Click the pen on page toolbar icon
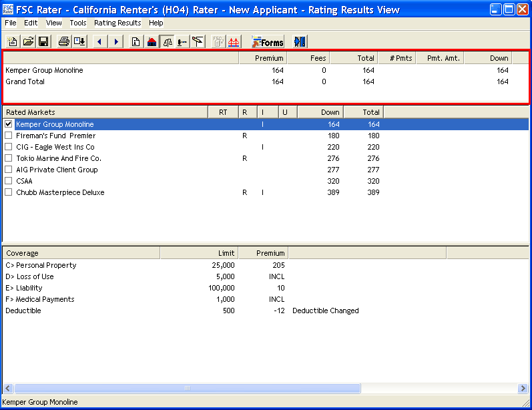This screenshot has height=410, width=532. (198, 42)
